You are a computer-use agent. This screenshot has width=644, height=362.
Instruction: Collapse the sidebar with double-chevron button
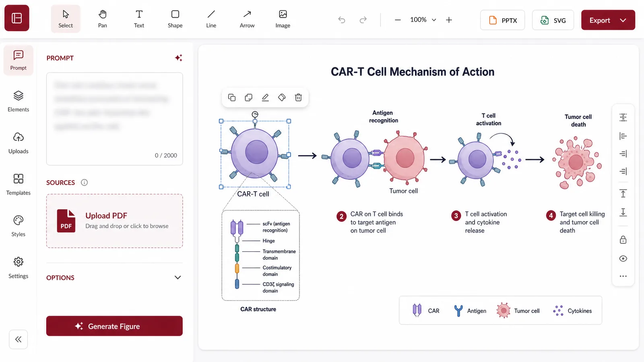pos(19,339)
